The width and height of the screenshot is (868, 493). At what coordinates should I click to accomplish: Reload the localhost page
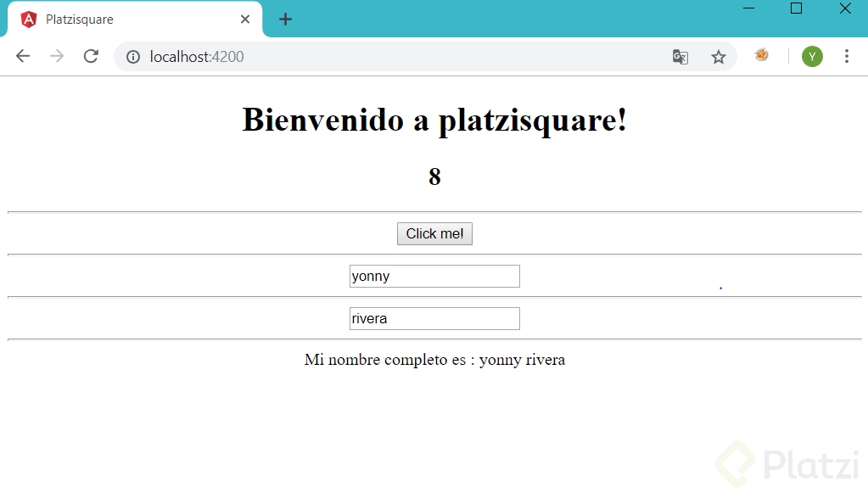click(91, 57)
